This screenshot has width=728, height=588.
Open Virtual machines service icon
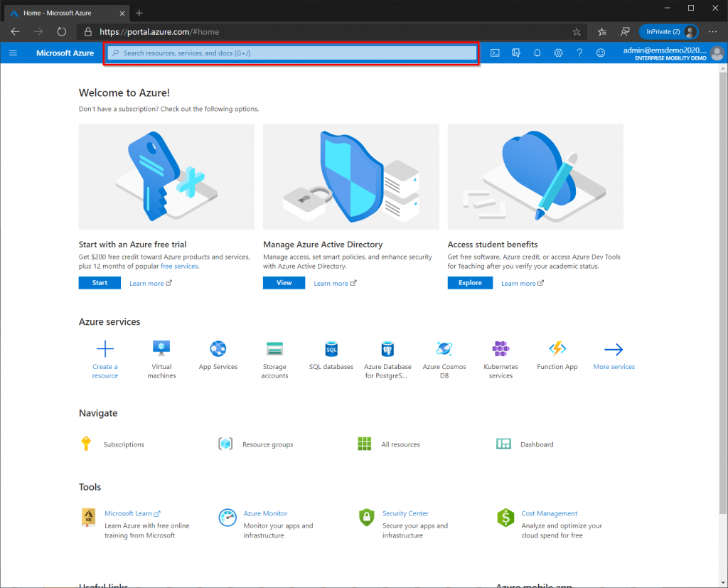[161, 348]
